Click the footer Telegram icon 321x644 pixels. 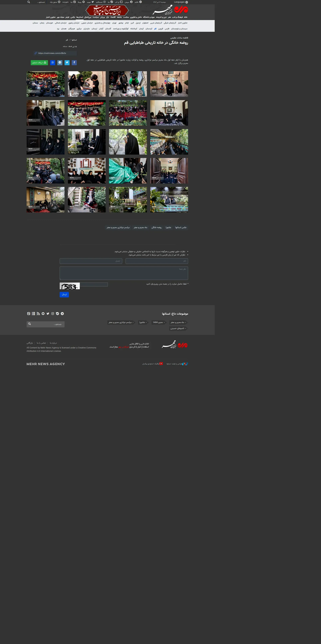(62, 313)
